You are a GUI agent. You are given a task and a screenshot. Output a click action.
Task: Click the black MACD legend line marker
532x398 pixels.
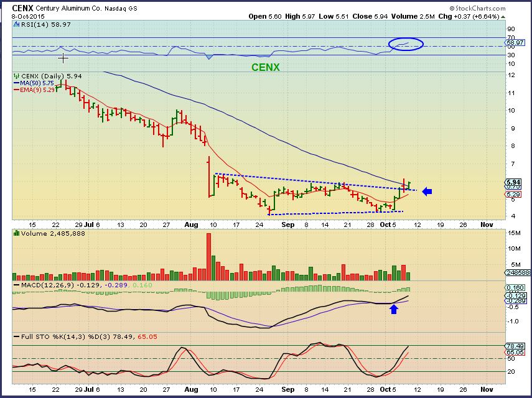click(x=16, y=285)
